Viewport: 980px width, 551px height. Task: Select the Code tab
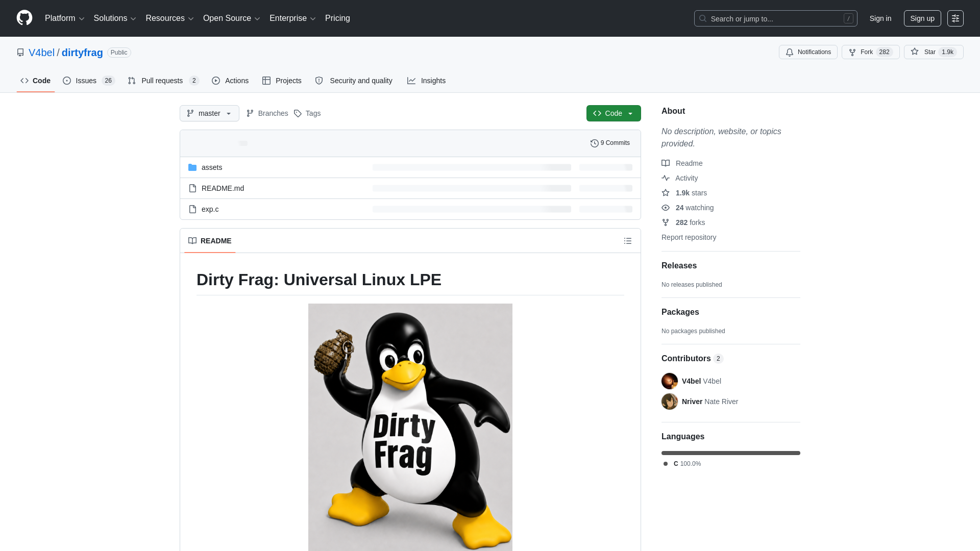pyautogui.click(x=35, y=81)
